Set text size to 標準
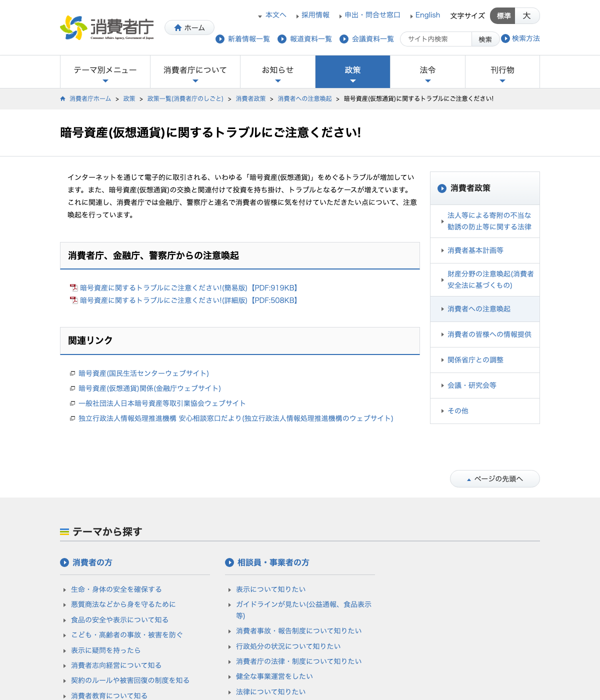 pyautogui.click(x=502, y=15)
